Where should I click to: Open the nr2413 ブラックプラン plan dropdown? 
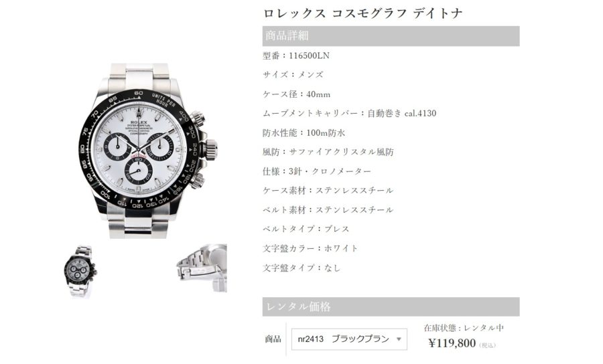click(349, 339)
